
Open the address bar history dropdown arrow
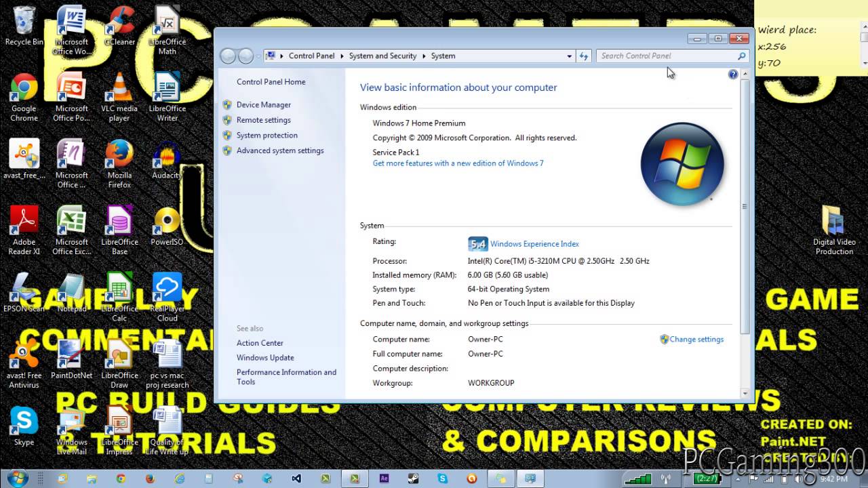click(569, 56)
